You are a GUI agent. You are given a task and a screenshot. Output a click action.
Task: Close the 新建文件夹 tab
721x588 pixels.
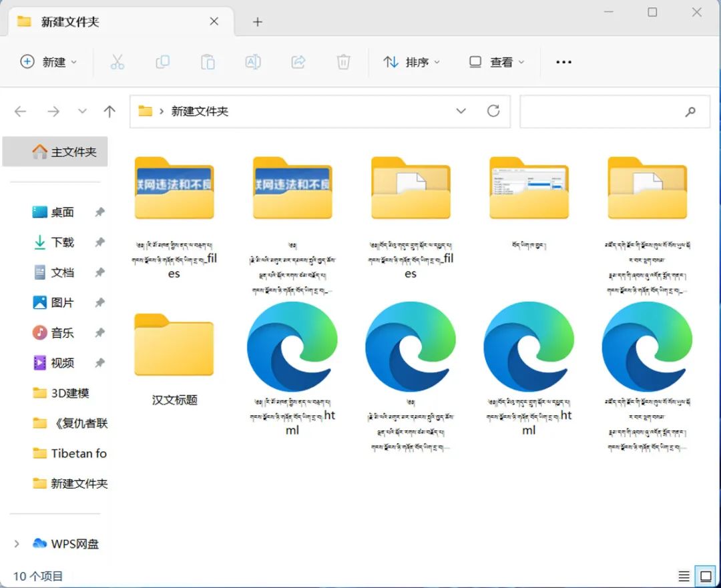tap(214, 21)
